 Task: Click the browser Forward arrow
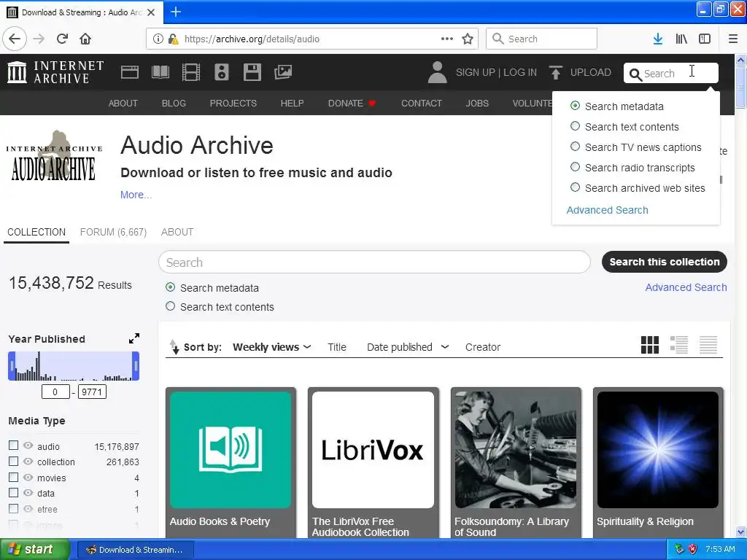(x=39, y=39)
